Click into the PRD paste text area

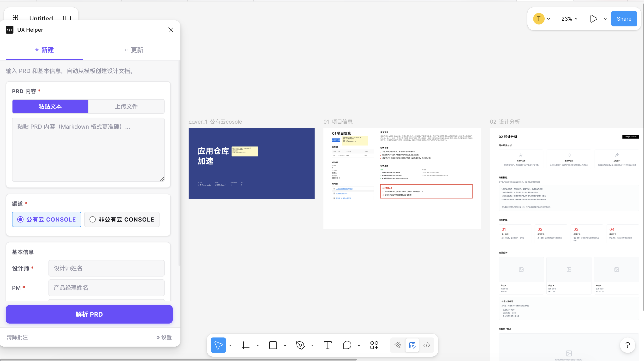(x=88, y=150)
